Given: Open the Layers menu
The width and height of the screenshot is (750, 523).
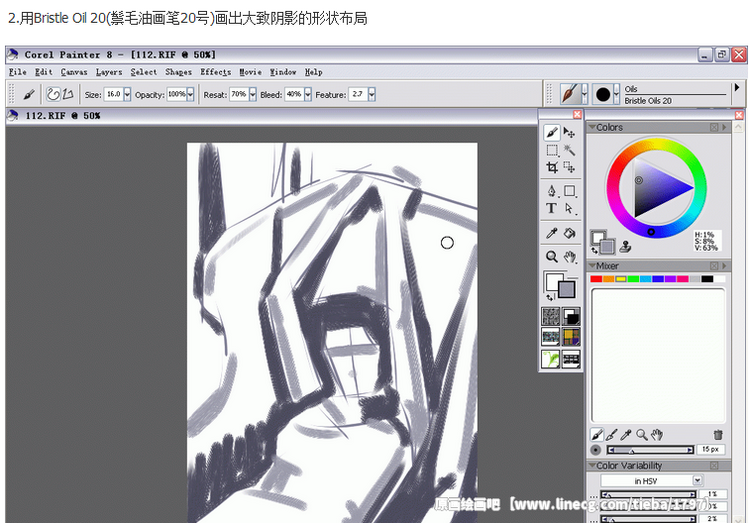Looking at the screenshot, I should [109, 72].
